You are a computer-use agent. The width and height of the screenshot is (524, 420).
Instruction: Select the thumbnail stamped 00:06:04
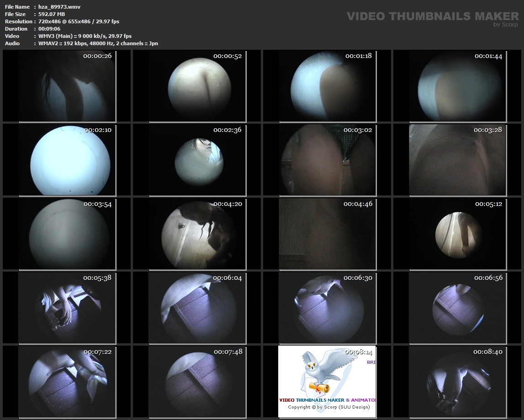coord(197,308)
